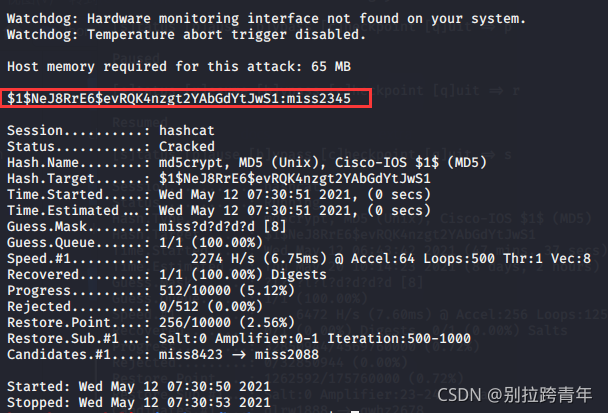Select the 'Stopped: Wed May 12 07:30:53' line
The image size is (608, 413).
click(x=139, y=403)
